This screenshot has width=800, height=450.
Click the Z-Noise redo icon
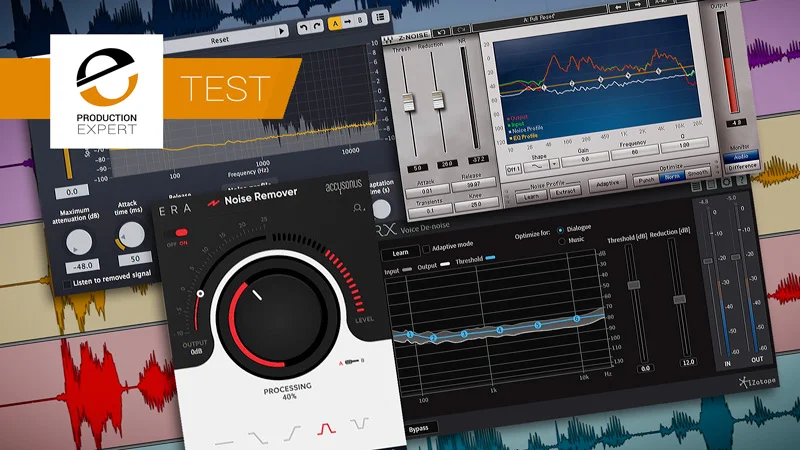[460, 30]
